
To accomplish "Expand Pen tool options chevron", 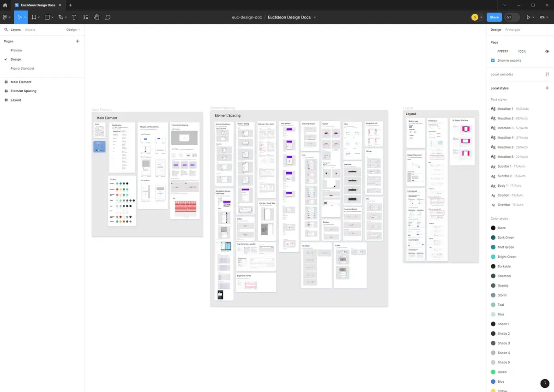I will [66, 17].
